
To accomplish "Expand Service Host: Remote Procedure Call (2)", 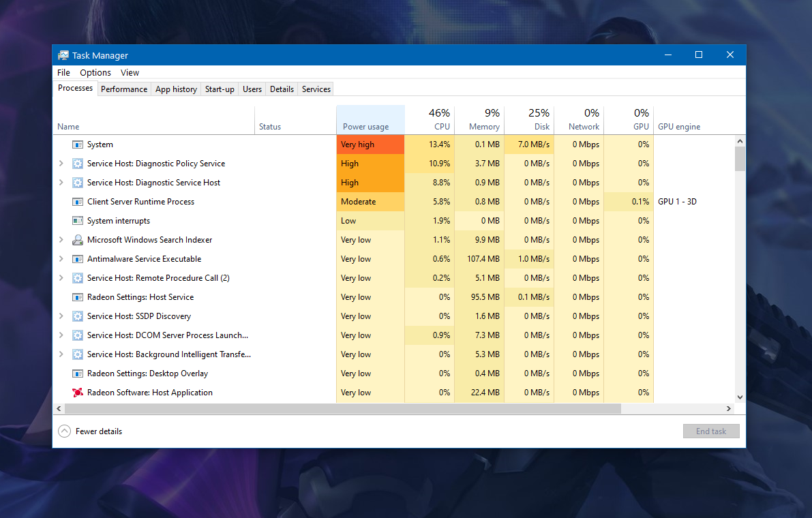I will [61, 278].
